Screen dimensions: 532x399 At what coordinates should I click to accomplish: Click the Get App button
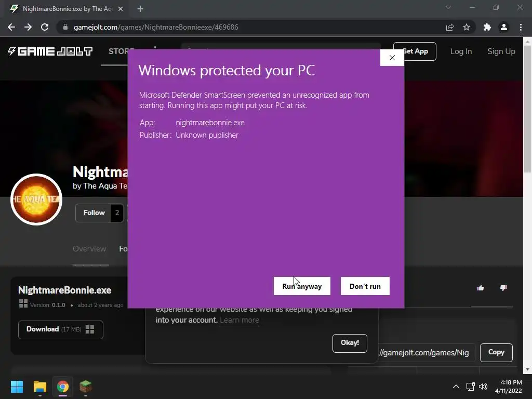pos(415,51)
